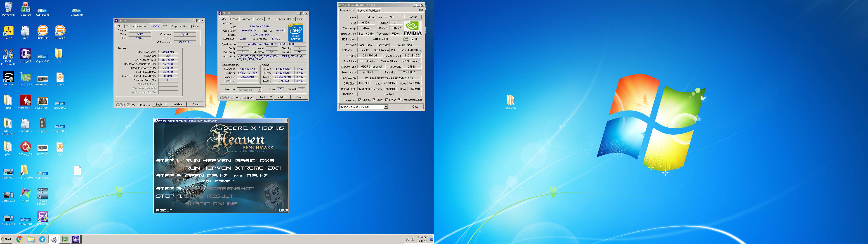Click the Core Speed value 4807.47 MHz
This screenshot has height=244, width=868.
(x=247, y=69)
